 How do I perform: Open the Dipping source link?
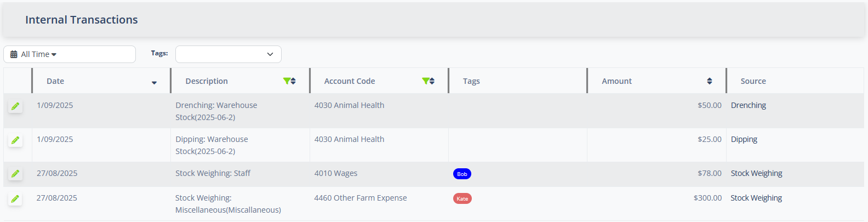(x=744, y=139)
